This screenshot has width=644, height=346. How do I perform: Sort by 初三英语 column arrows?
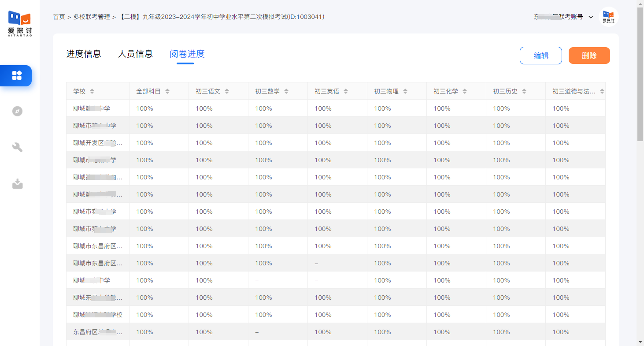pyautogui.click(x=346, y=91)
